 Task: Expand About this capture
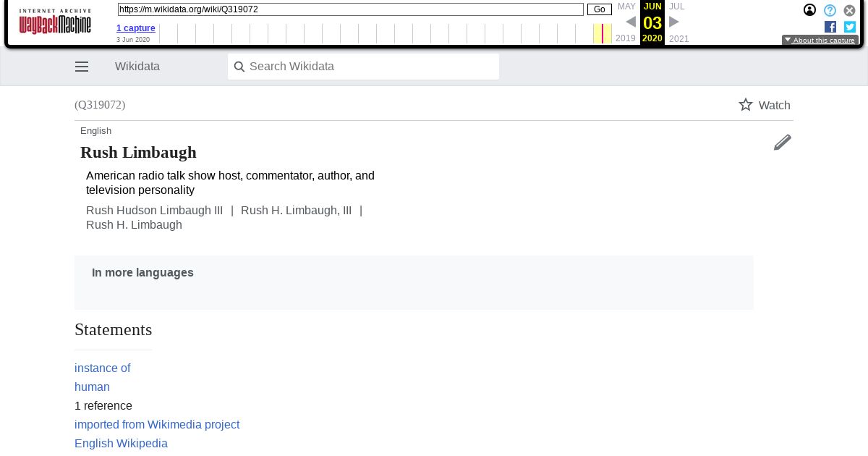pyautogui.click(x=820, y=41)
